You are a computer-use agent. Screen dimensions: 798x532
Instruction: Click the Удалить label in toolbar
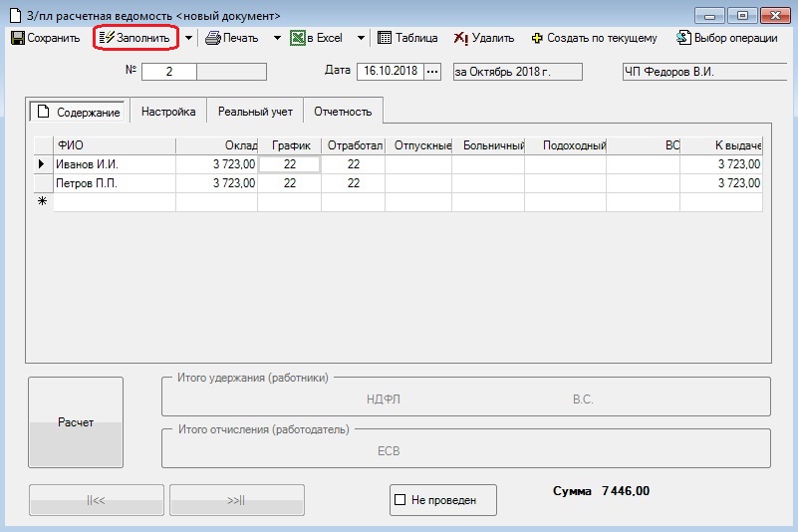[x=492, y=38]
